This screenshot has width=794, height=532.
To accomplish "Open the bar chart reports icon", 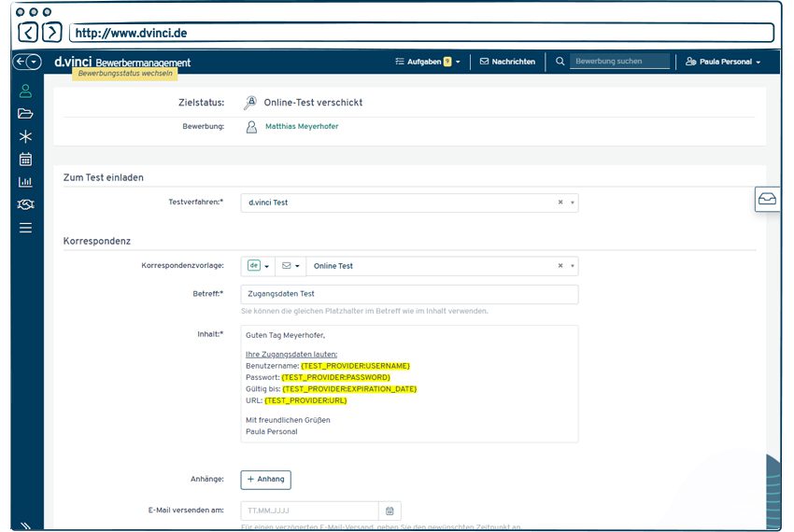I will [x=25, y=182].
